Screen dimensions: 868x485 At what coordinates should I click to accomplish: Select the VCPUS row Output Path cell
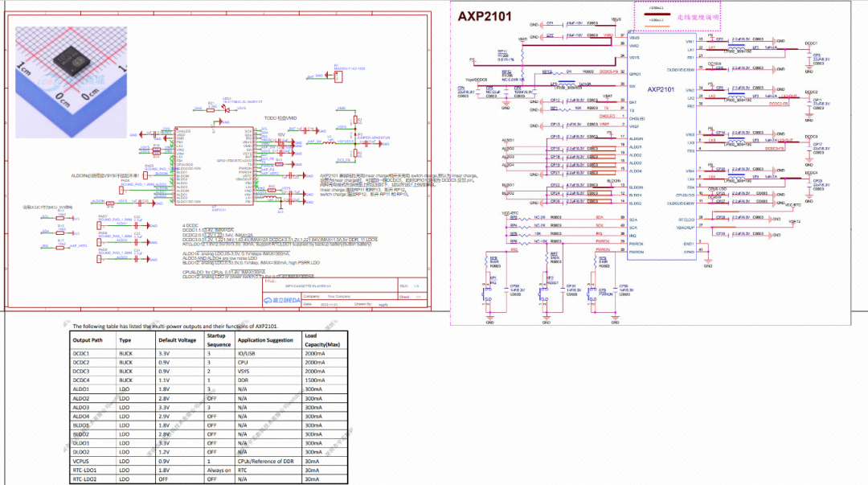84,461
